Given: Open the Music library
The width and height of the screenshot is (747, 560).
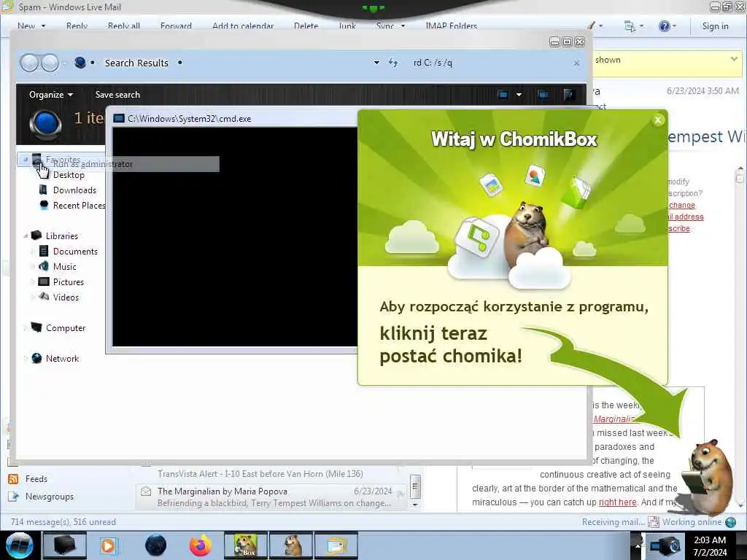Looking at the screenshot, I should 64,267.
